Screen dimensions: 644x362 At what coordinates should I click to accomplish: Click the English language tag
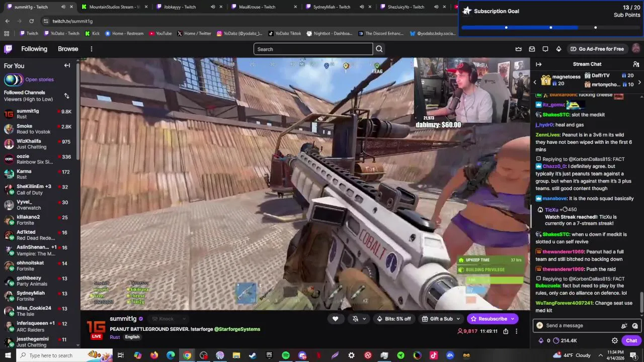132,337
